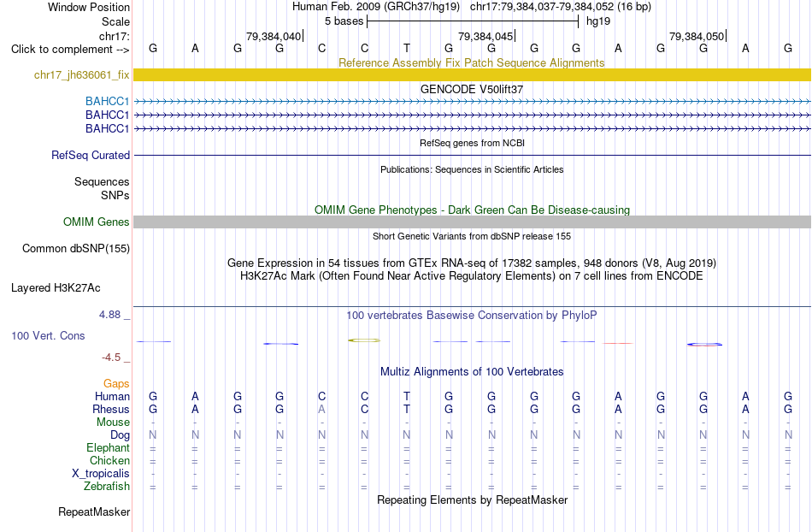Screen dimensions: 812x532
Task: Open OMIM Gene Phenotypes track title
Action: click(472, 210)
